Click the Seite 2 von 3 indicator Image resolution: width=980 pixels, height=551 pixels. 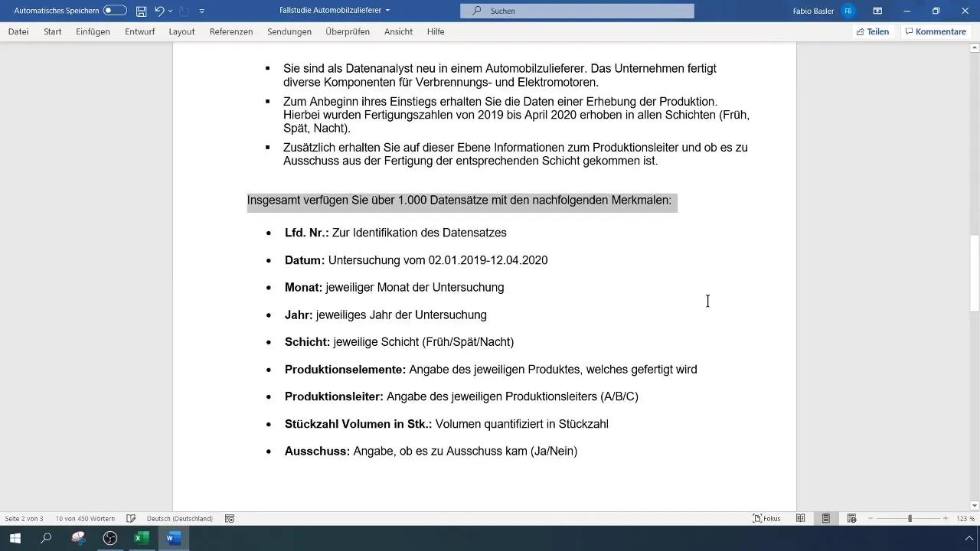coord(24,518)
